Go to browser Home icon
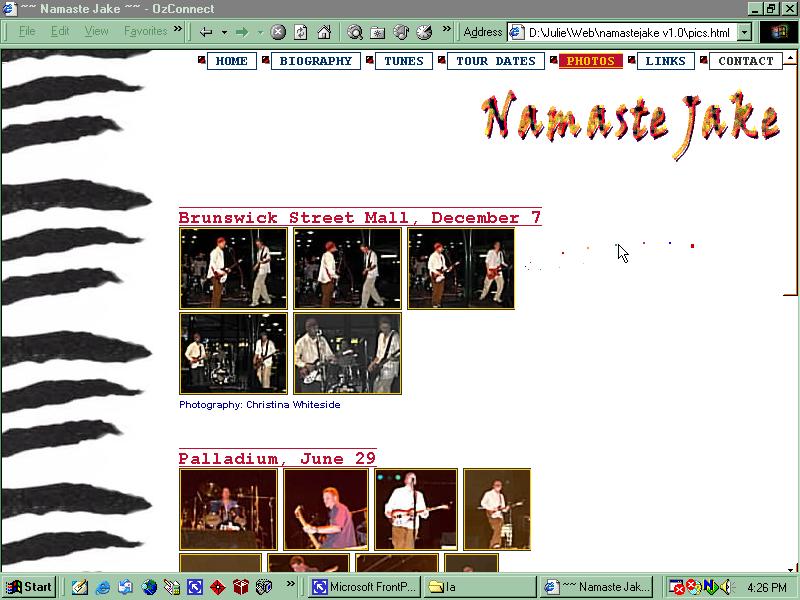The height and width of the screenshot is (600, 800). point(323,32)
